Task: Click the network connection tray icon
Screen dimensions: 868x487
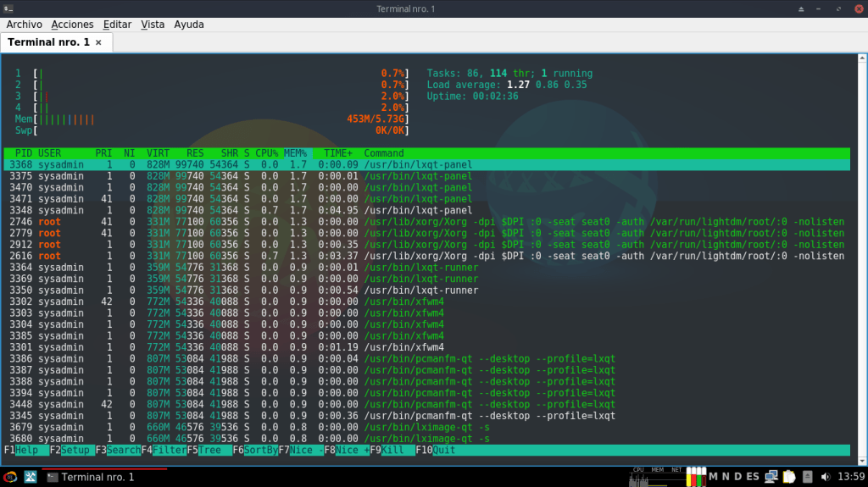Action: (x=771, y=477)
